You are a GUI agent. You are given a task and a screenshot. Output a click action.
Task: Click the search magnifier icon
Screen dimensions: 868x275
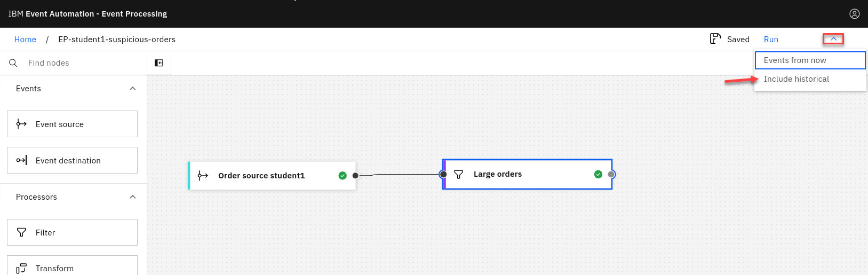[x=13, y=63]
